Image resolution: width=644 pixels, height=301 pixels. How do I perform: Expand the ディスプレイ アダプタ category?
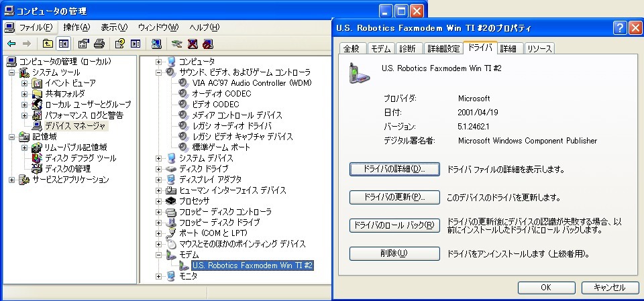[158, 180]
